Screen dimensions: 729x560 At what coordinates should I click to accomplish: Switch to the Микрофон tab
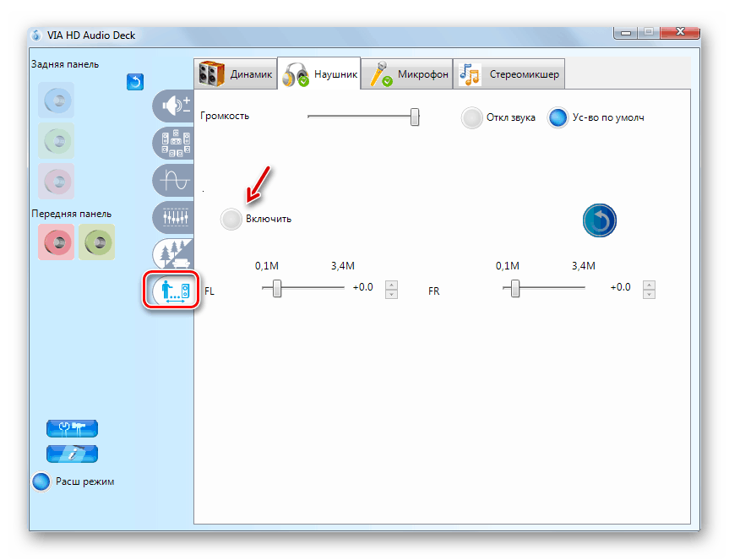click(407, 73)
